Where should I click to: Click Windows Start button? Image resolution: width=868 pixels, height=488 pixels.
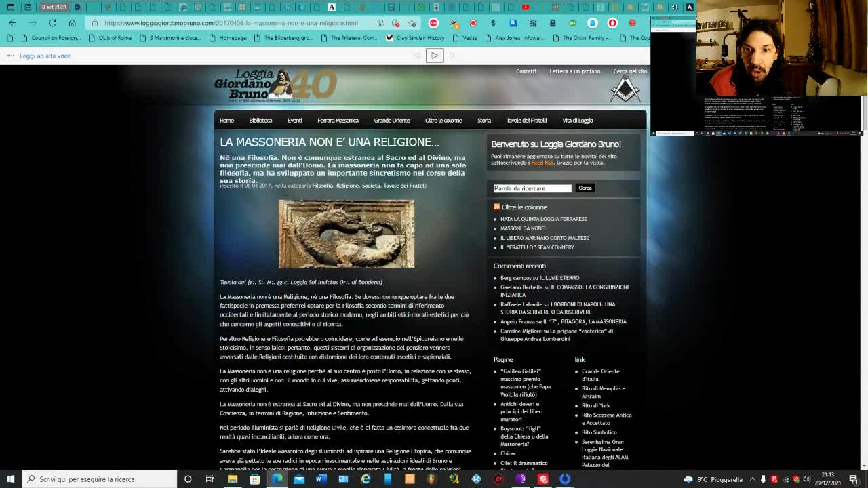tap(10, 479)
